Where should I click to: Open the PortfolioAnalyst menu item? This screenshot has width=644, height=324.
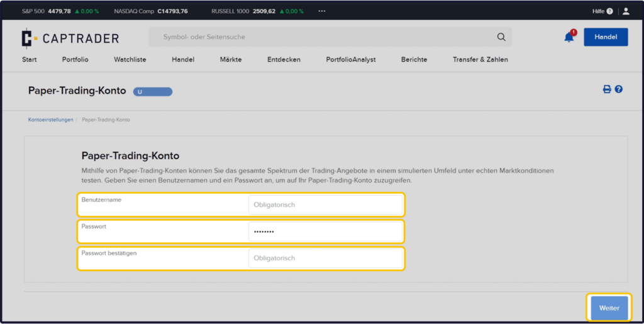point(351,60)
